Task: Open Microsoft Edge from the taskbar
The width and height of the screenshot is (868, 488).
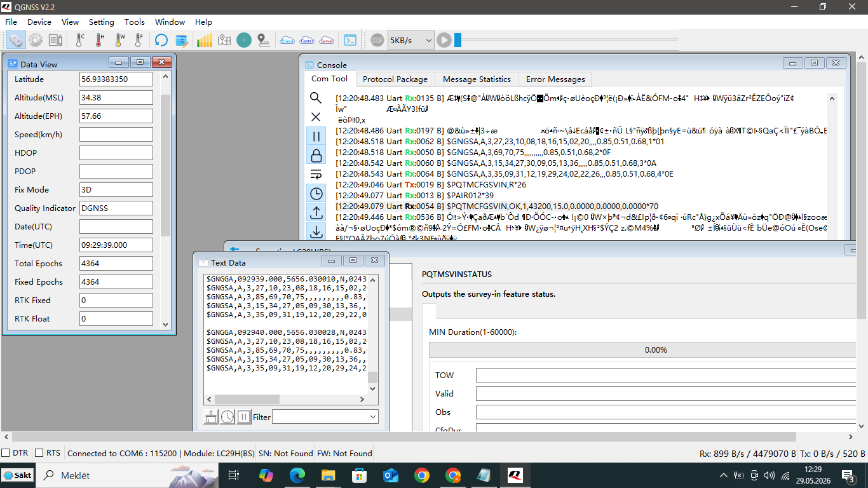Action: click(297, 475)
